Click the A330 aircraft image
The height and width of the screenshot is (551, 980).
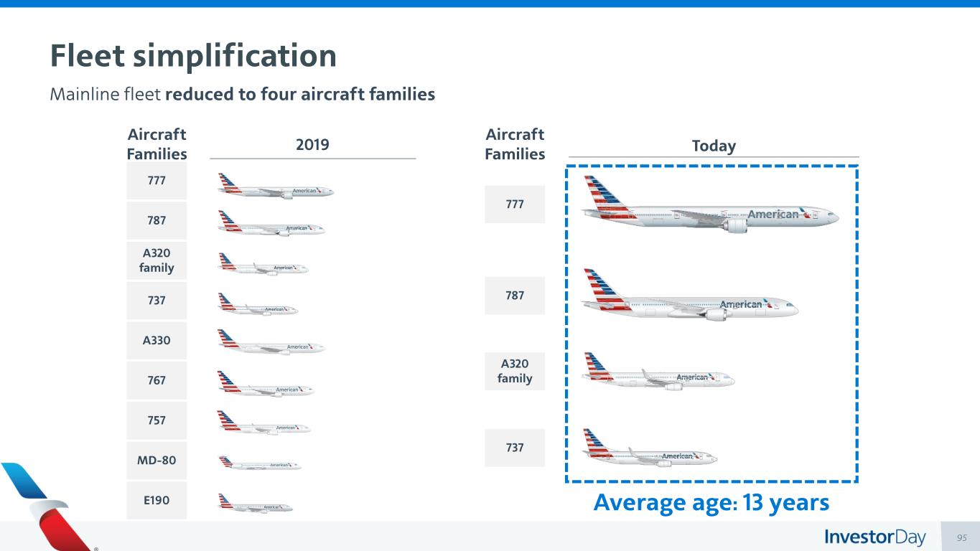271,343
